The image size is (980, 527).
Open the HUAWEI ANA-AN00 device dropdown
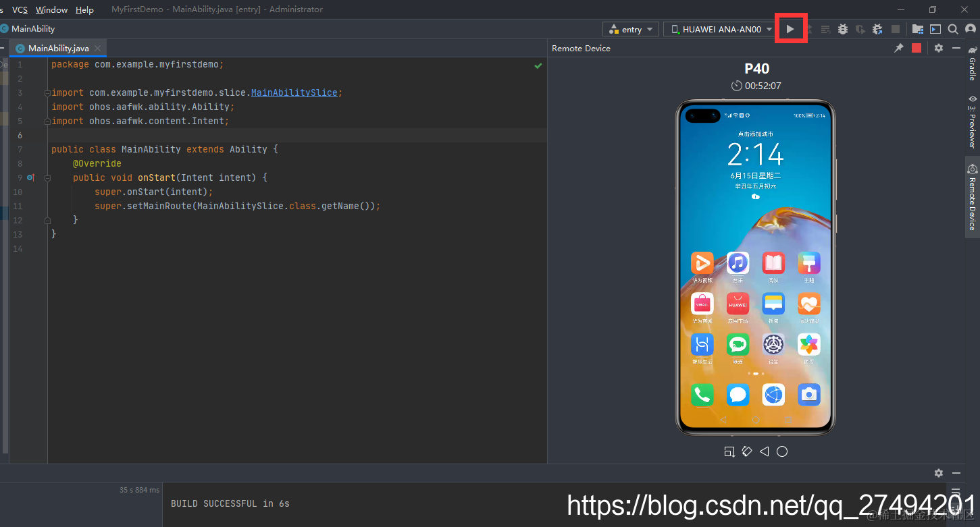click(x=719, y=29)
